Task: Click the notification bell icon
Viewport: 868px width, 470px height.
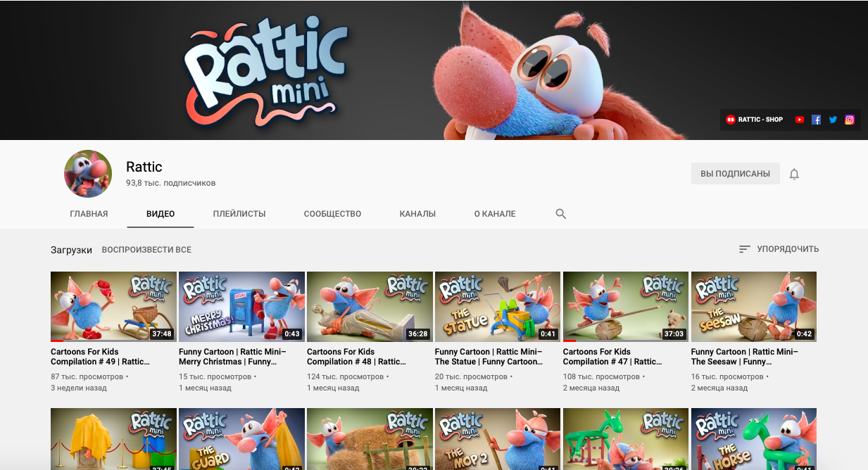Action: pyautogui.click(x=794, y=174)
